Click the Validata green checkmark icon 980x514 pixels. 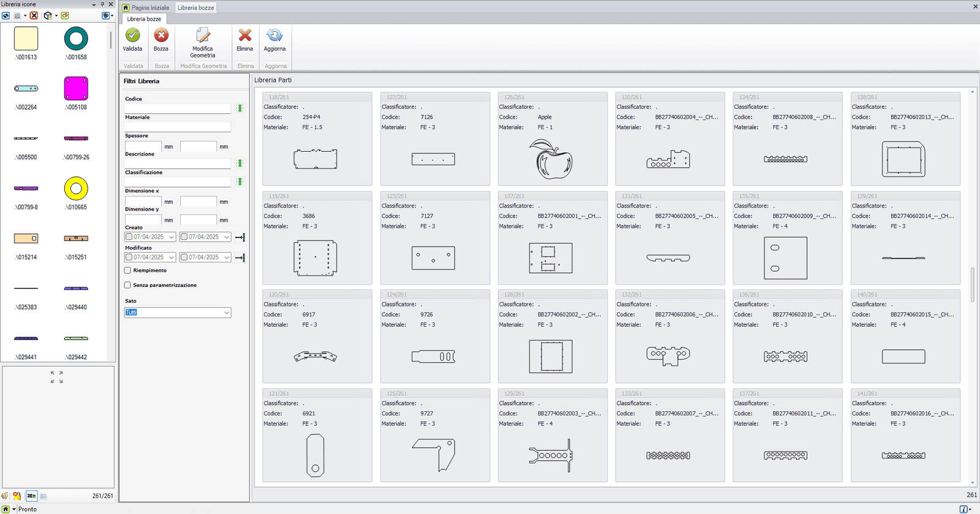pyautogui.click(x=132, y=35)
